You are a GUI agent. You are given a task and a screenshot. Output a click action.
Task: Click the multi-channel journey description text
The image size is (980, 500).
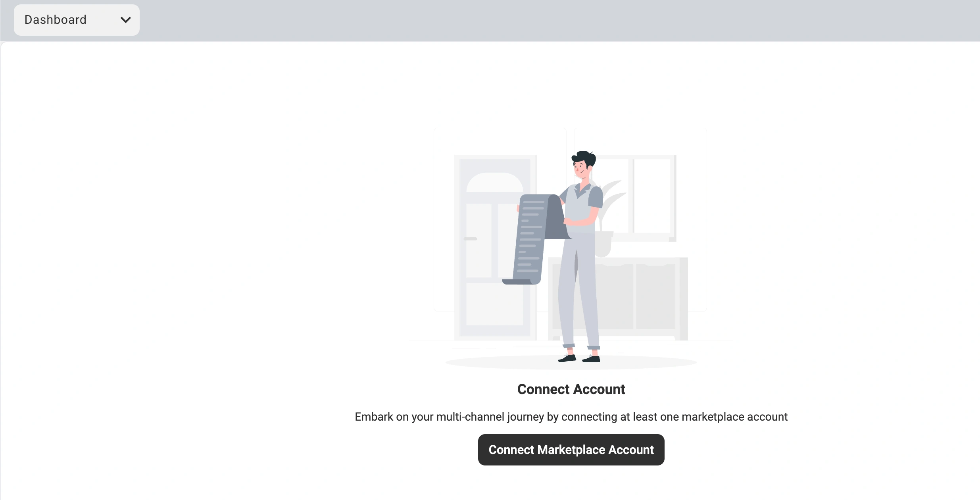571,416
